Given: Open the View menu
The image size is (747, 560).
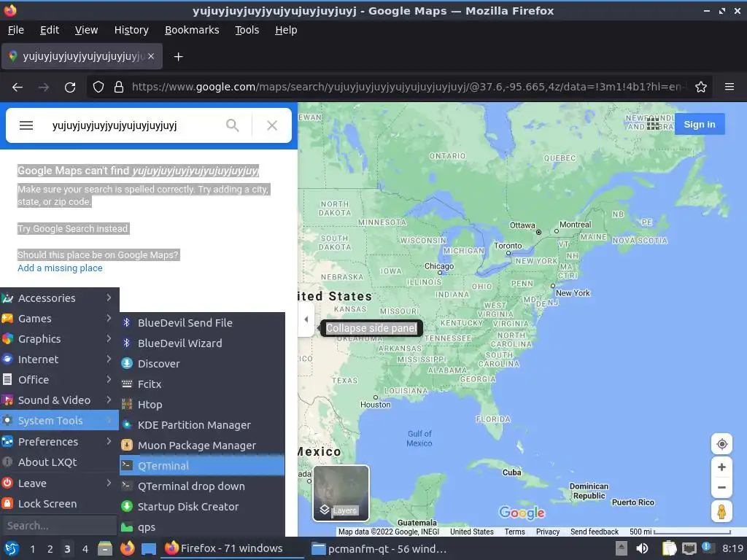Looking at the screenshot, I should [x=86, y=30].
